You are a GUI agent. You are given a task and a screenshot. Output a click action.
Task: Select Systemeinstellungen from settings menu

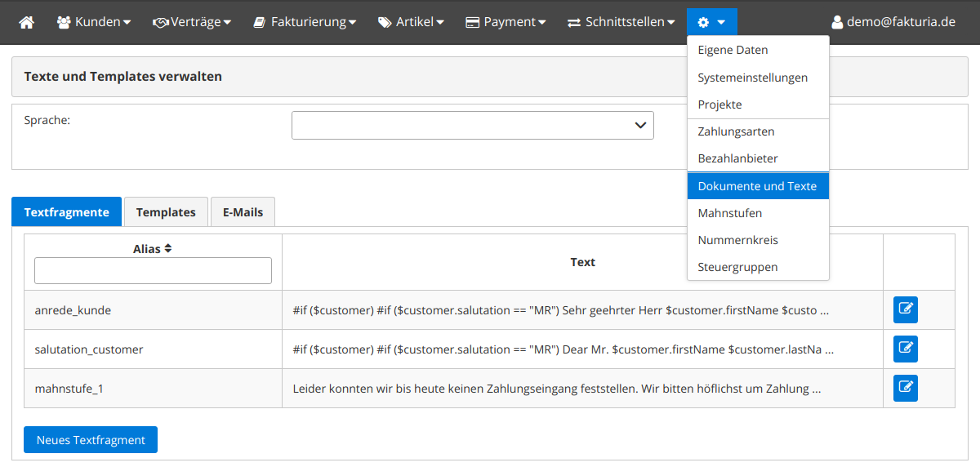(x=752, y=78)
